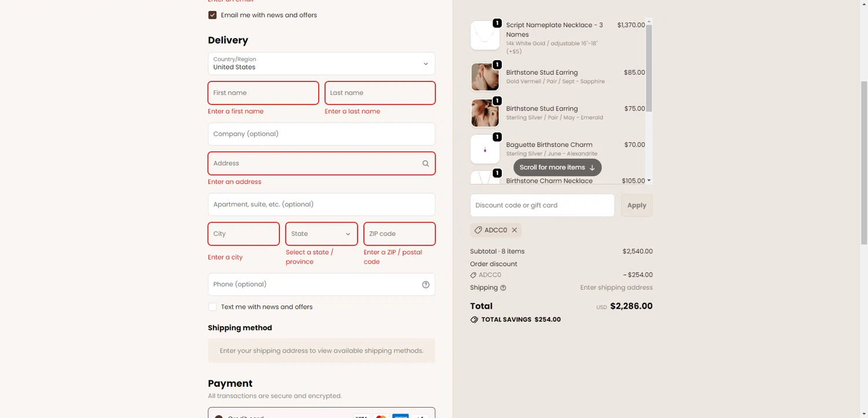Click the shipping info question mark icon
The width and height of the screenshot is (868, 418).
coord(503,288)
